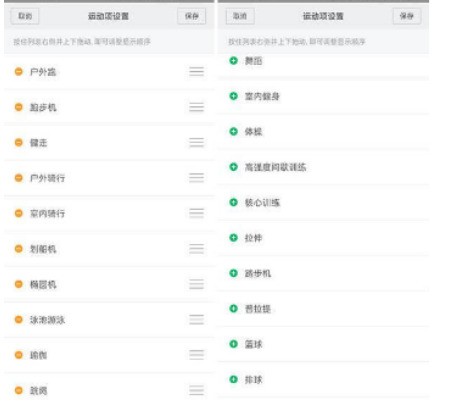
Task: Tap the plus icon next to 高强度间歇训练
Action: tap(234, 167)
